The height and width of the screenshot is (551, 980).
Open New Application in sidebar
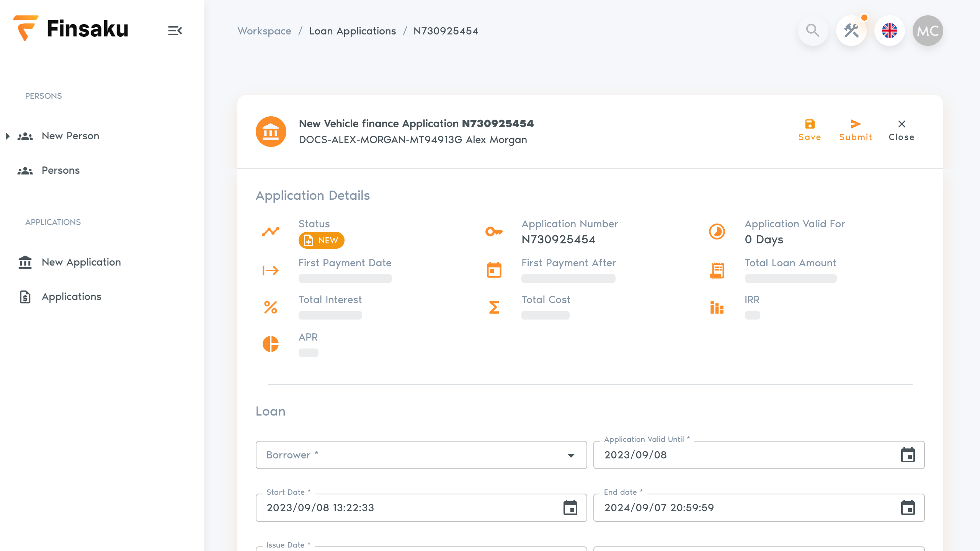click(81, 262)
